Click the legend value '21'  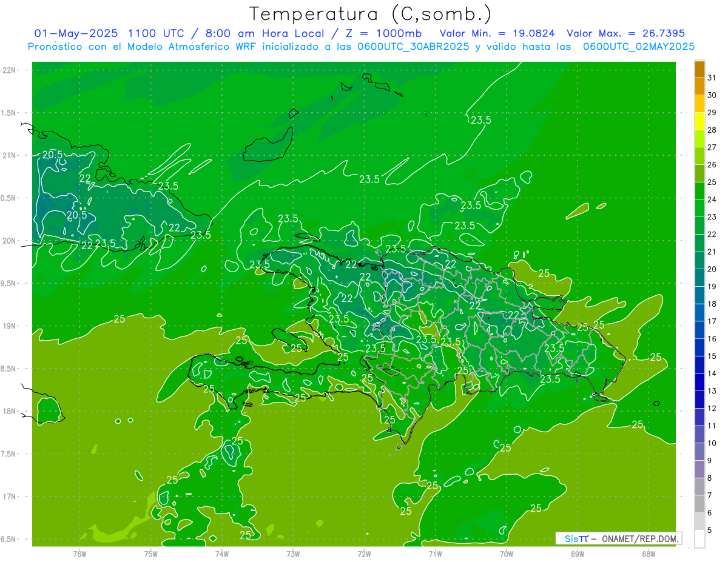[x=712, y=252]
